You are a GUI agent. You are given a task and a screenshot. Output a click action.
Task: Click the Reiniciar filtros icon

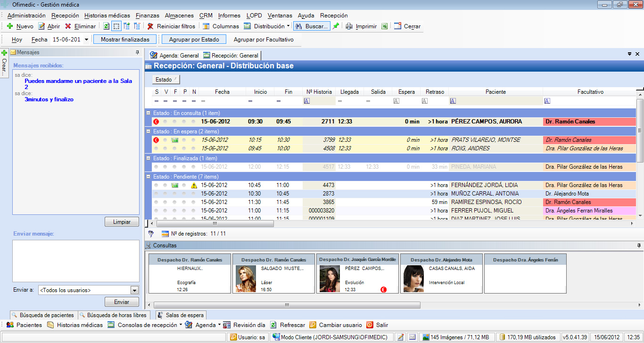click(150, 26)
